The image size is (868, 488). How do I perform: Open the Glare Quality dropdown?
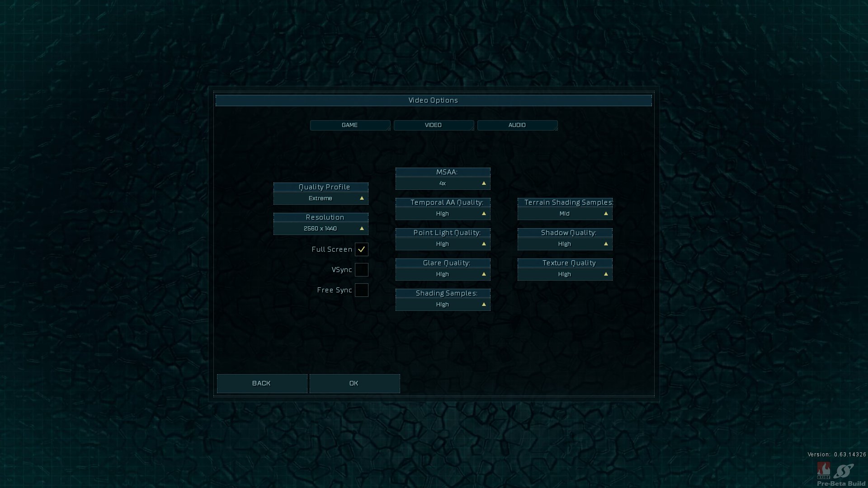[443, 274]
